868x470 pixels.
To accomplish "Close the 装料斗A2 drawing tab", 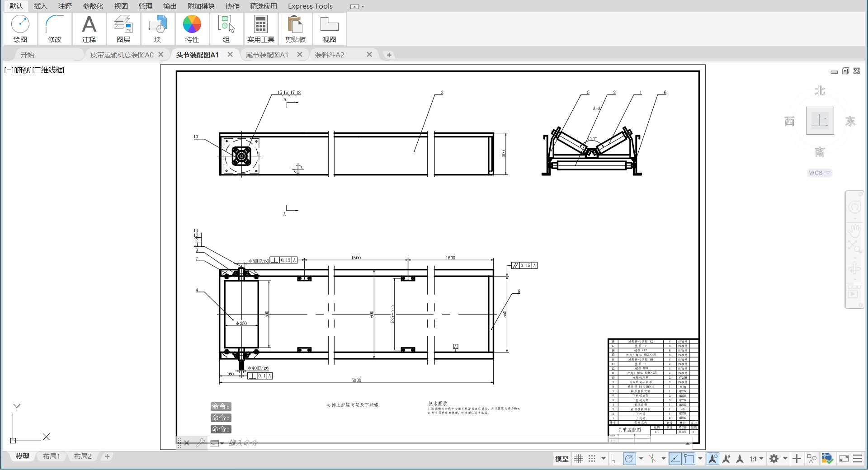I will point(369,54).
